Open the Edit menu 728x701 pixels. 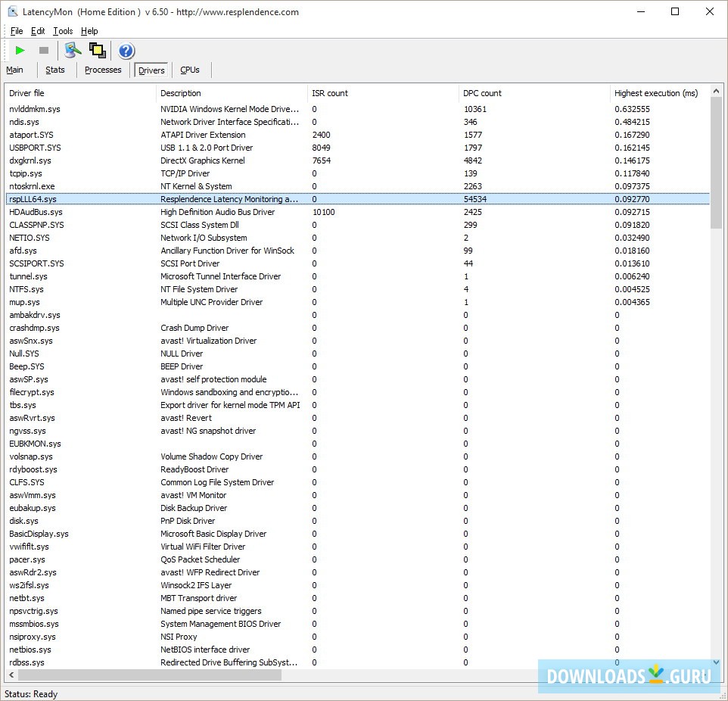[x=38, y=31]
